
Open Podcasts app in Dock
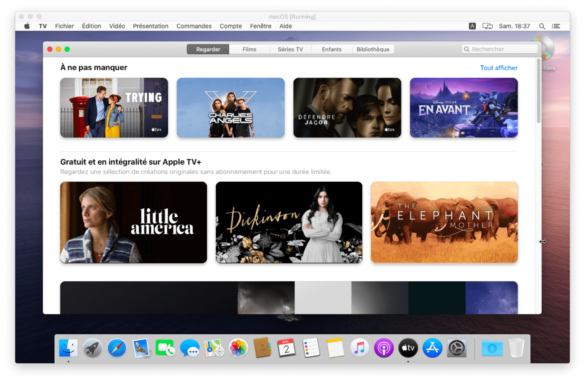coord(384,348)
